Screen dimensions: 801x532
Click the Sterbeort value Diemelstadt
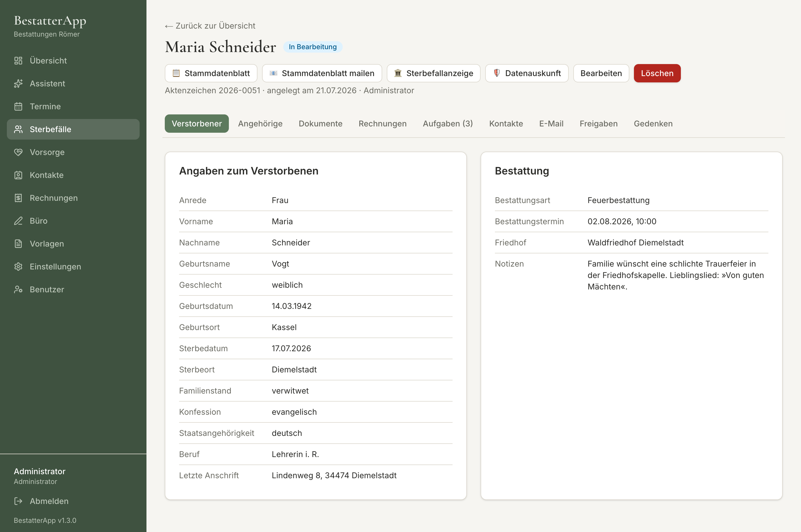pos(294,370)
